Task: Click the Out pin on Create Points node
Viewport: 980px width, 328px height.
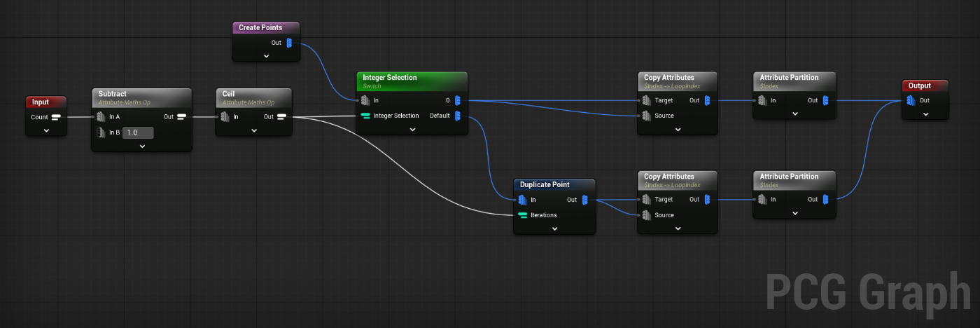Action: click(290, 43)
